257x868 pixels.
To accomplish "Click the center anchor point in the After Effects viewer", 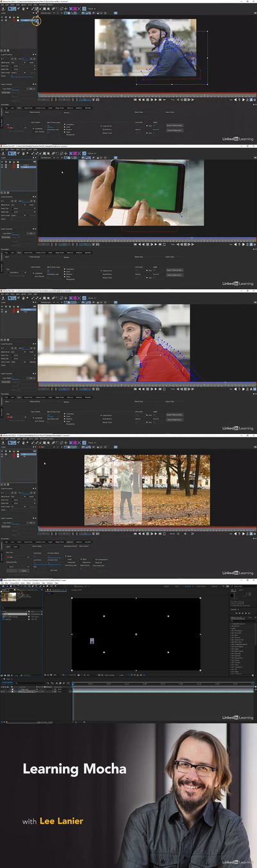I will 136,635.
